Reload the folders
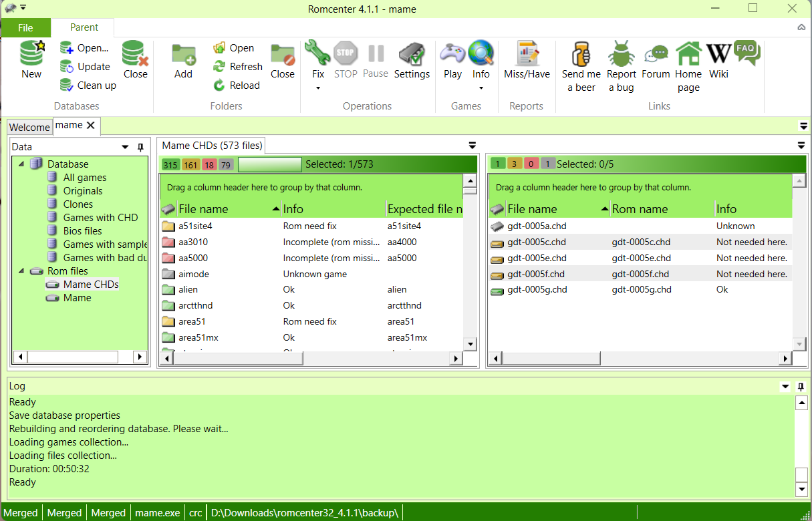This screenshot has height=521, width=812. [236, 85]
